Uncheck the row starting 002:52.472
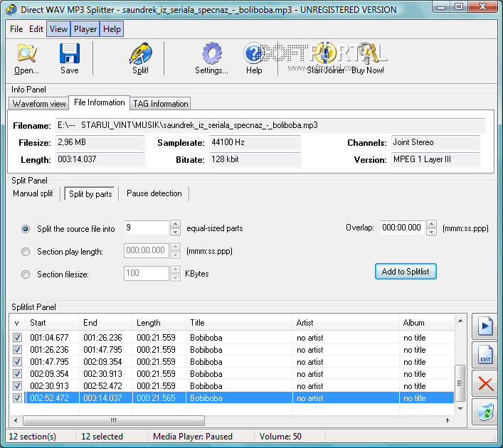The width and height of the screenshot is (503, 448). coord(17,398)
